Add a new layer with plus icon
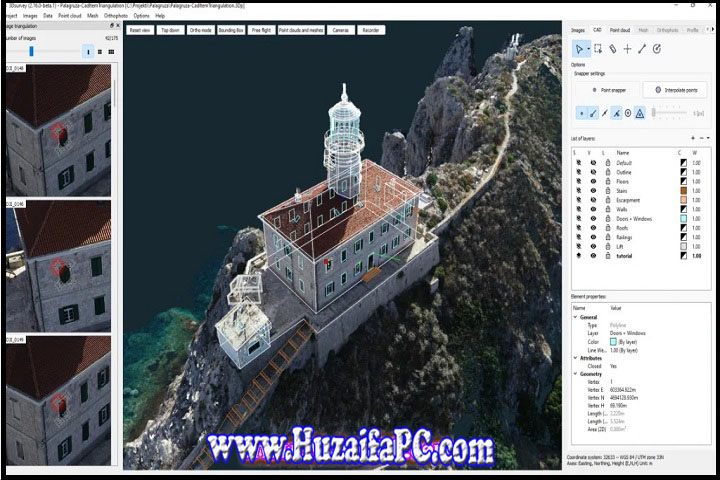 (x=693, y=138)
